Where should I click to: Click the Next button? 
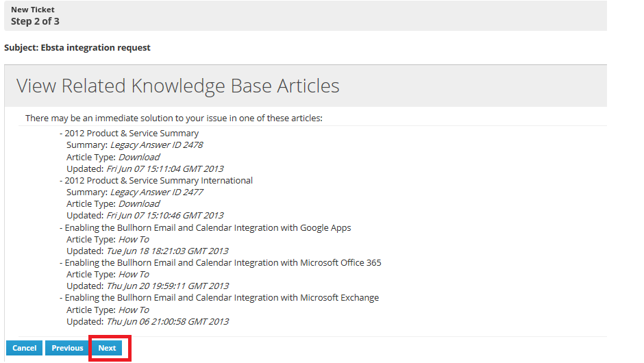pos(107,348)
